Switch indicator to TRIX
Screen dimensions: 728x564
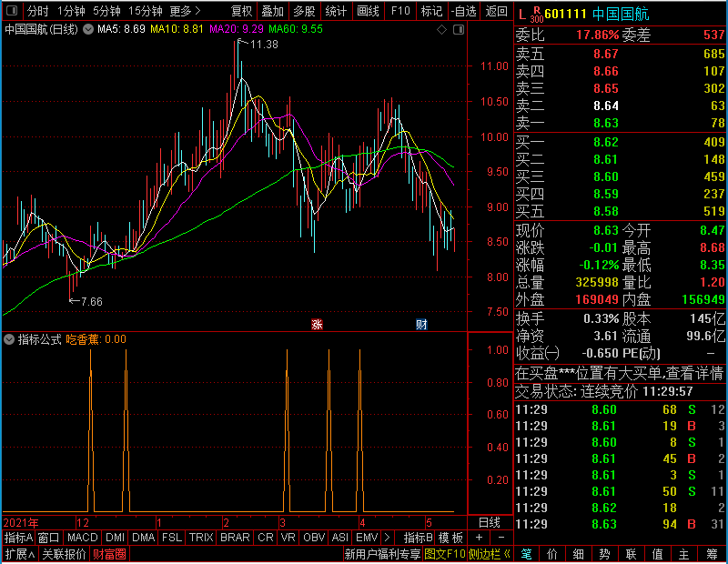click(x=201, y=538)
